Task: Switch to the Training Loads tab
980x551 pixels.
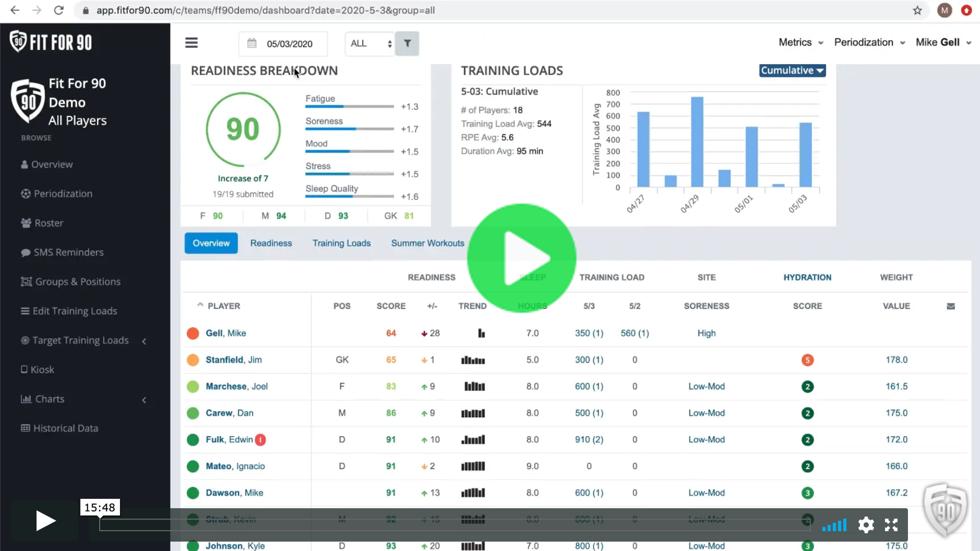Action: 342,243
